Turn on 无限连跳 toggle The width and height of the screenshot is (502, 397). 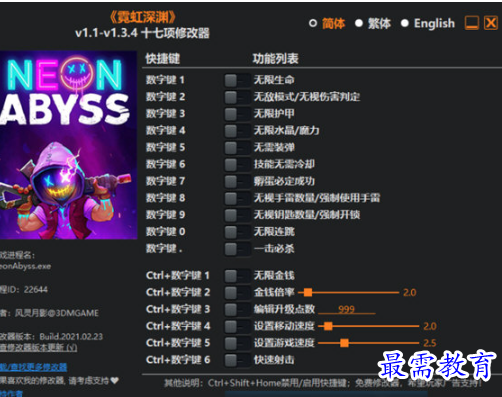[x=237, y=232]
